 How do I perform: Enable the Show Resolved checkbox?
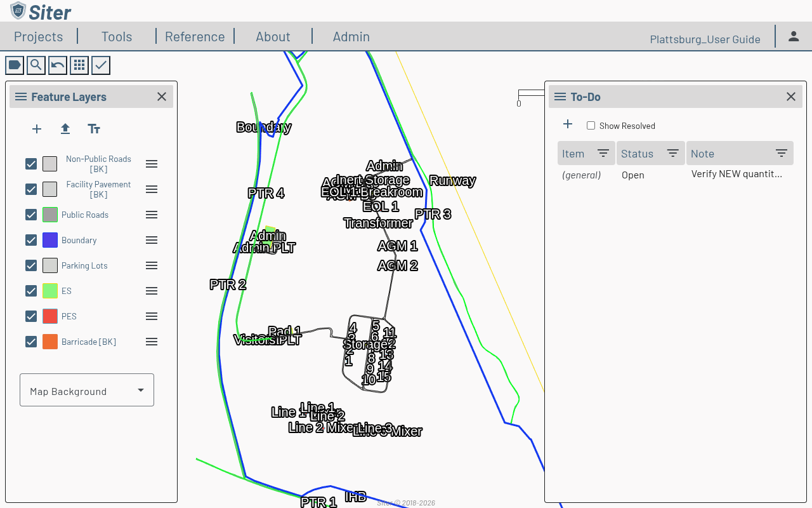tap(591, 126)
